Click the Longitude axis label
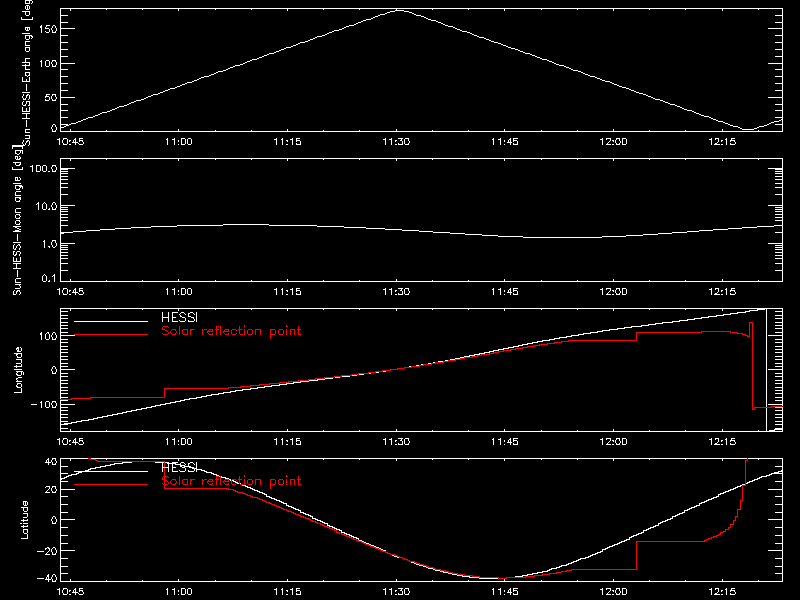The width and height of the screenshot is (800, 600). click(x=18, y=370)
